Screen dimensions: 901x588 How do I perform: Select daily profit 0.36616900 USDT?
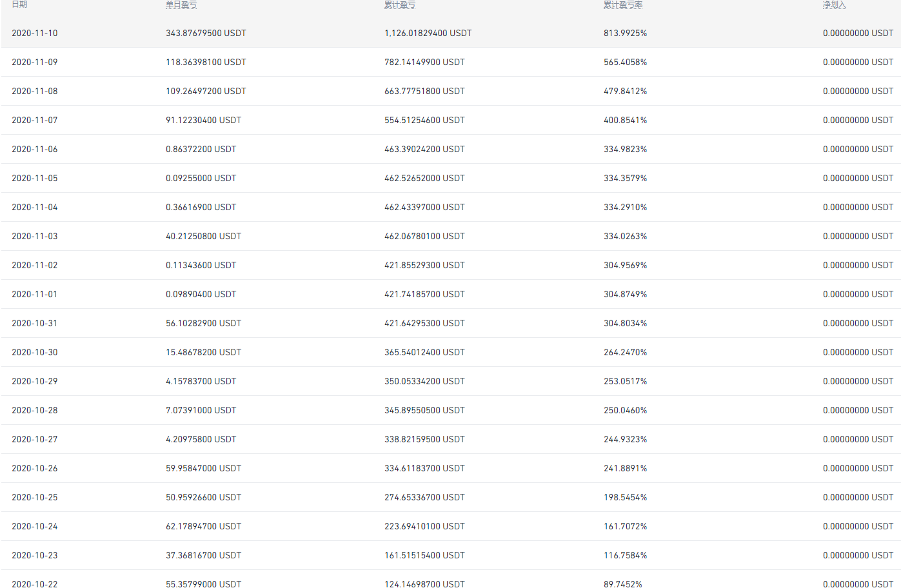(x=201, y=207)
